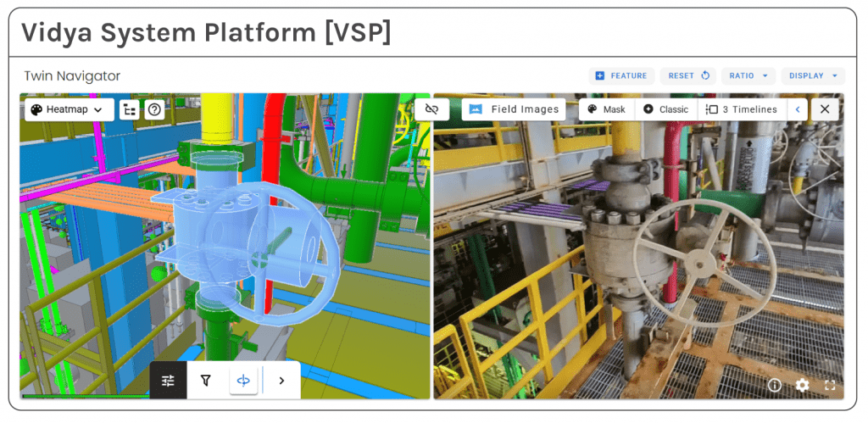Toggle the unlink views icon

[x=431, y=109]
